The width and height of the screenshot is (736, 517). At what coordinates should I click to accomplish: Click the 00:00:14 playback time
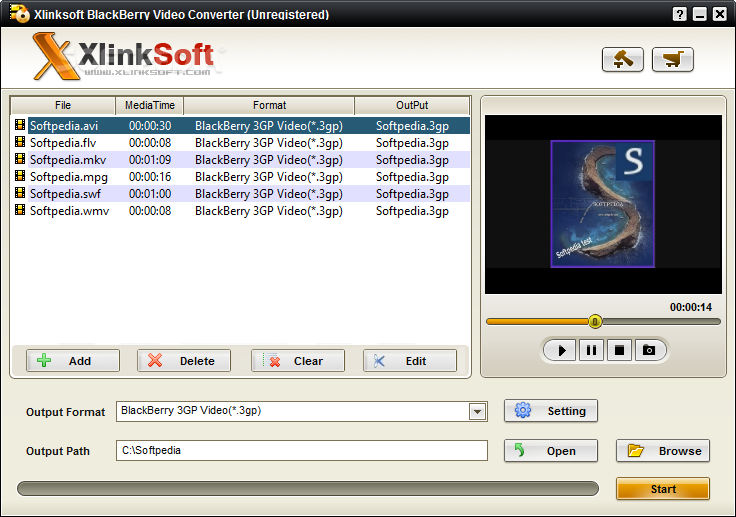pos(690,307)
